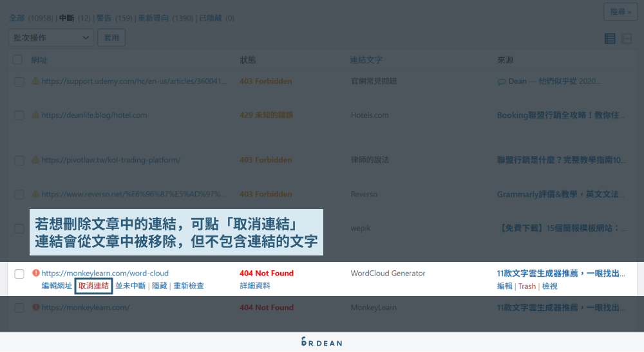644x352 pixels.
Task: Click error icon beside monkeylearn.com/word-cloud
Action: pos(36,273)
